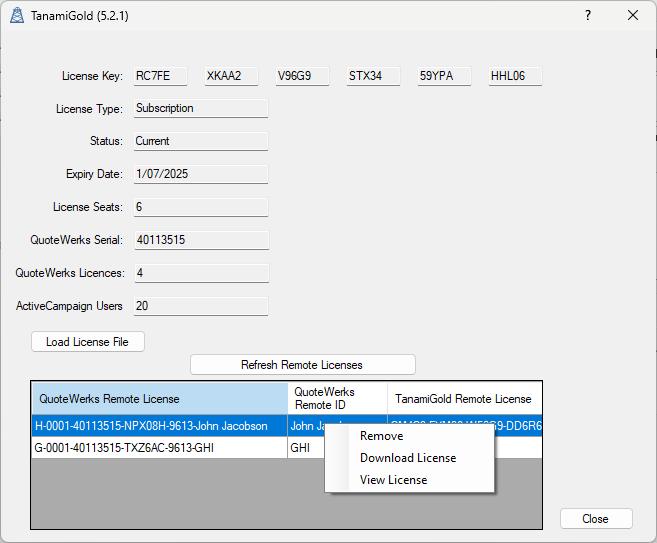The image size is (657, 543).
Task: Click the Refresh Remote Licenses button
Action: tap(302, 365)
